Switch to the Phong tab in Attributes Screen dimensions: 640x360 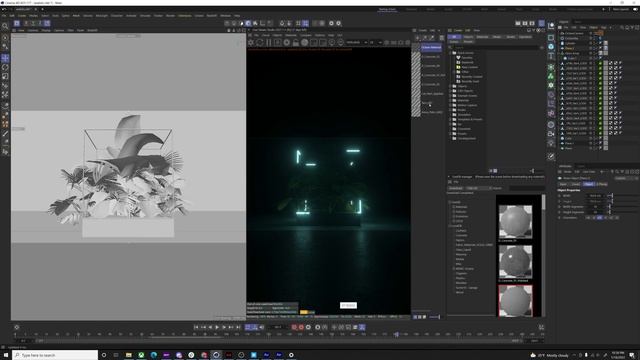602,184
